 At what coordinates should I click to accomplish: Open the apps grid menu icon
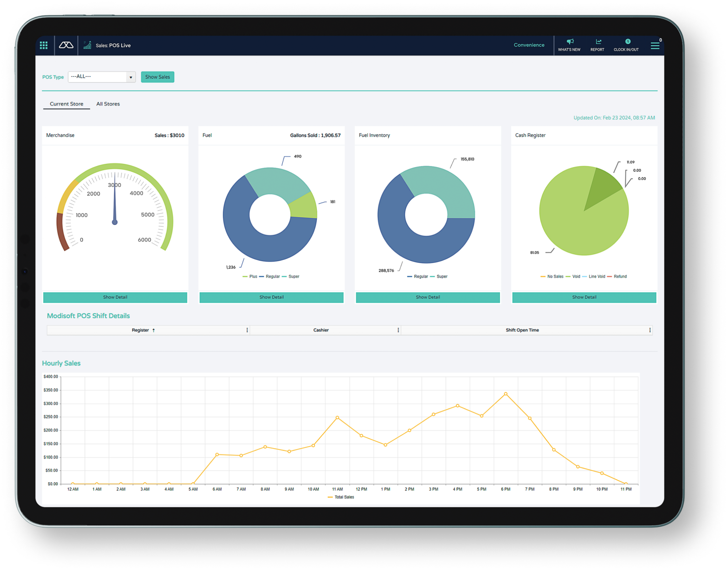[x=44, y=45]
